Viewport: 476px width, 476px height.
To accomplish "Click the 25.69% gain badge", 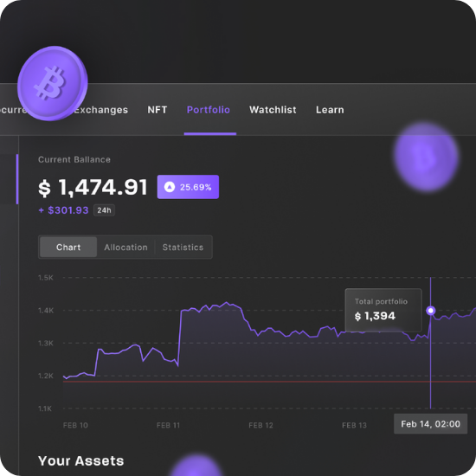I will [188, 187].
